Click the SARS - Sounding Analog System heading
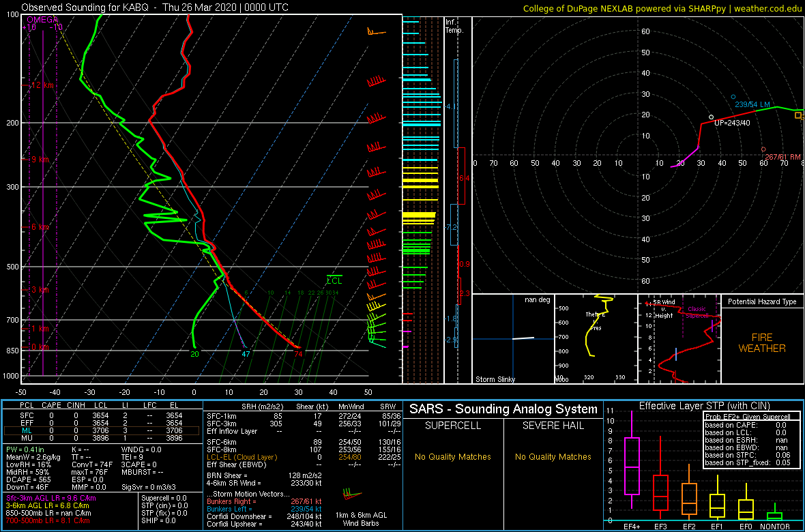The image size is (805, 532). tap(503, 410)
